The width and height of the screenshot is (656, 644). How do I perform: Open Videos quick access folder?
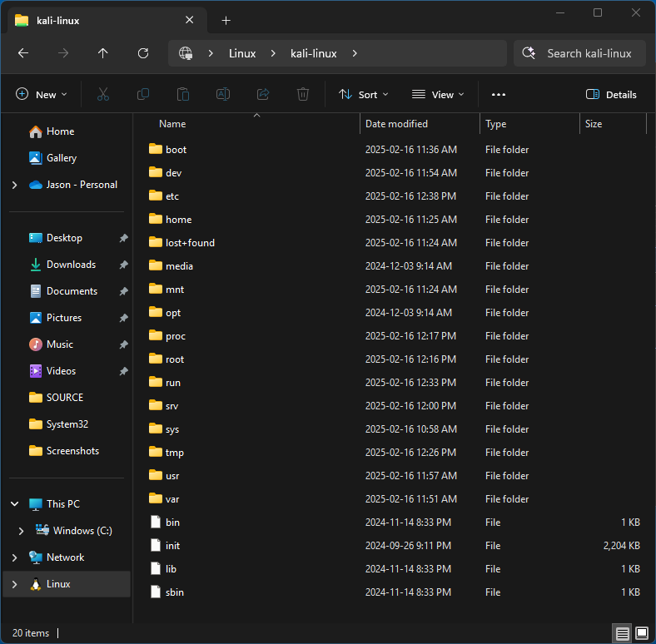point(67,371)
